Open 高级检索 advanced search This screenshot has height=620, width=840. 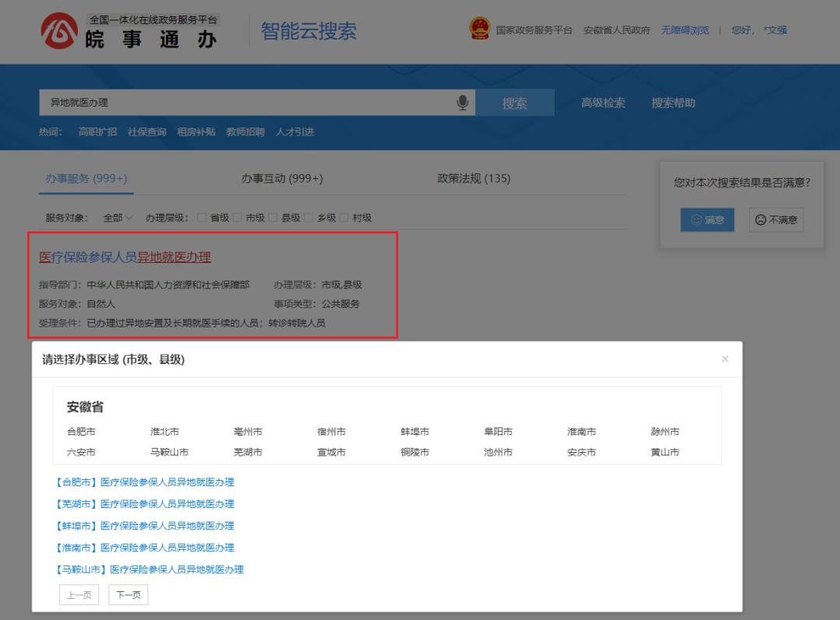[x=603, y=102]
